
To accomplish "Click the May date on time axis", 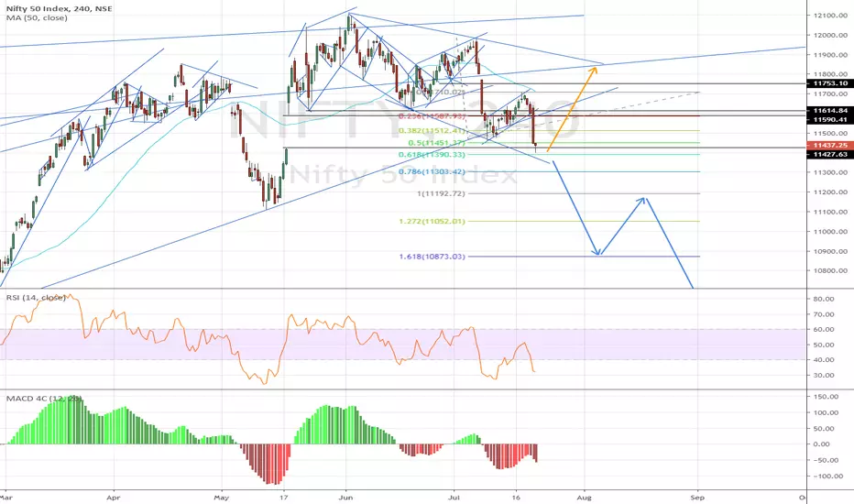I will [221, 498].
